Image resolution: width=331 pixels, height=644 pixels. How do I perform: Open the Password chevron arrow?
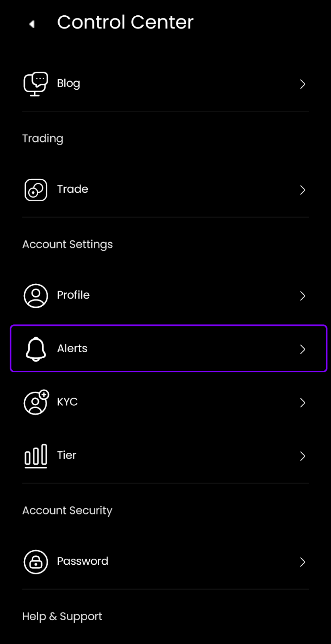tap(302, 562)
